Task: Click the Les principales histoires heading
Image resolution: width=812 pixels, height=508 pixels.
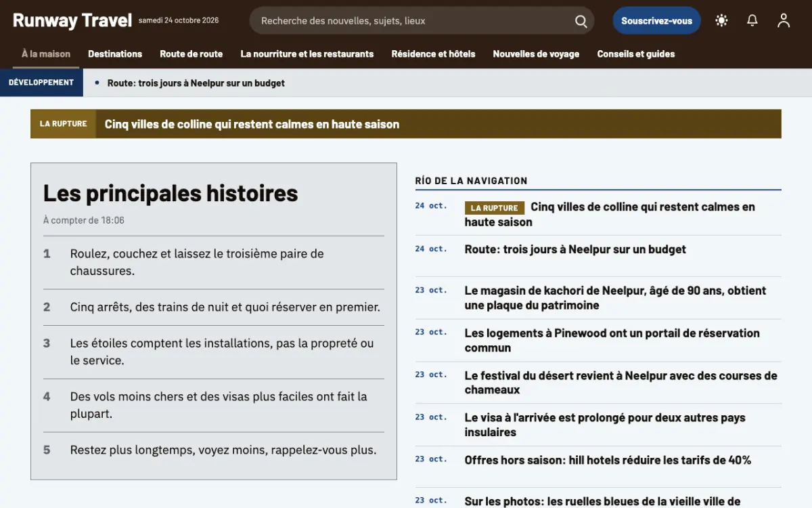Action: (171, 193)
